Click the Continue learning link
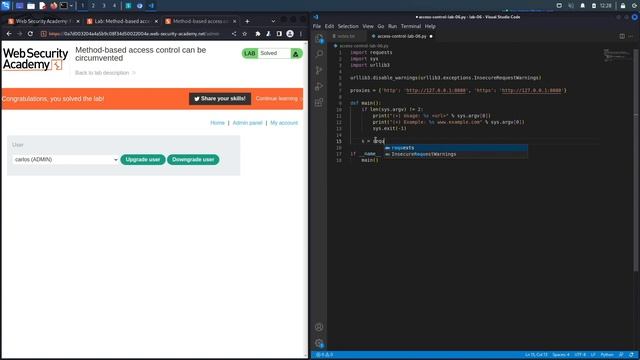640x360 pixels. 279,99
